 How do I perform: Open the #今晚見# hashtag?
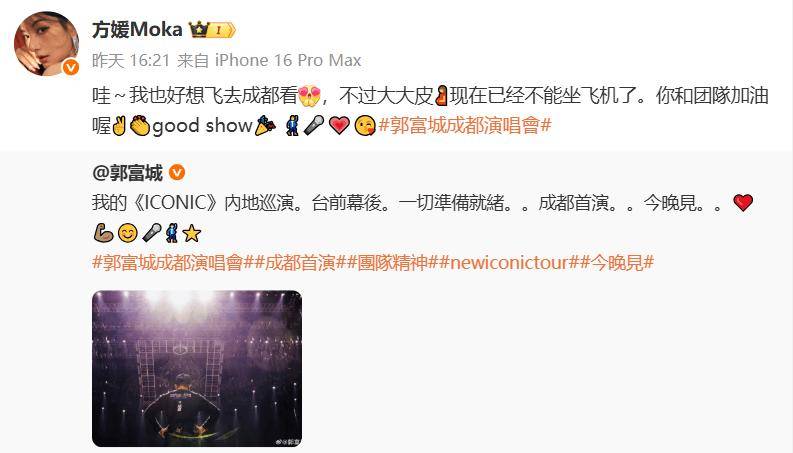tap(617, 263)
